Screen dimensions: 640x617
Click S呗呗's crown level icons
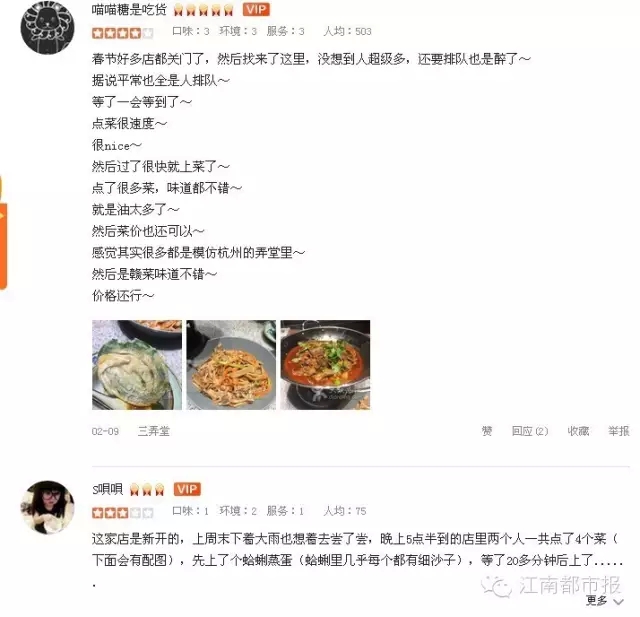coord(147,489)
